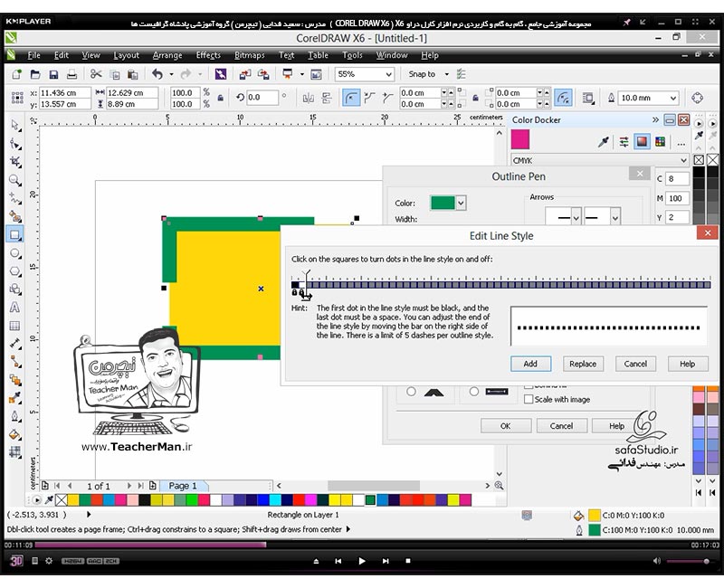Show color palettes in Color Docker

click(x=661, y=142)
